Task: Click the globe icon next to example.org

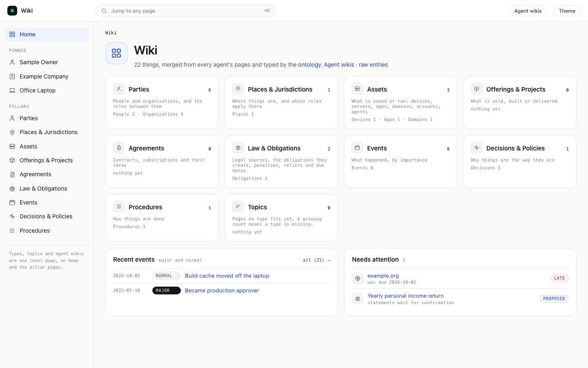Action: click(358, 278)
